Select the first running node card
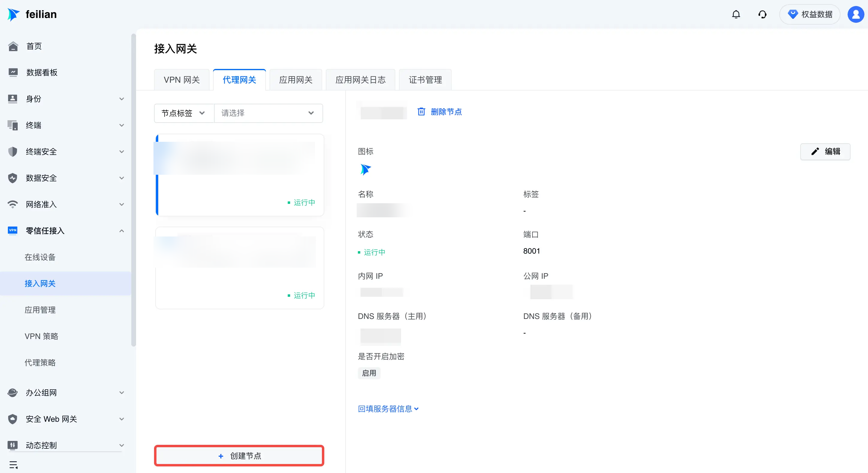The image size is (868, 473). point(239,175)
